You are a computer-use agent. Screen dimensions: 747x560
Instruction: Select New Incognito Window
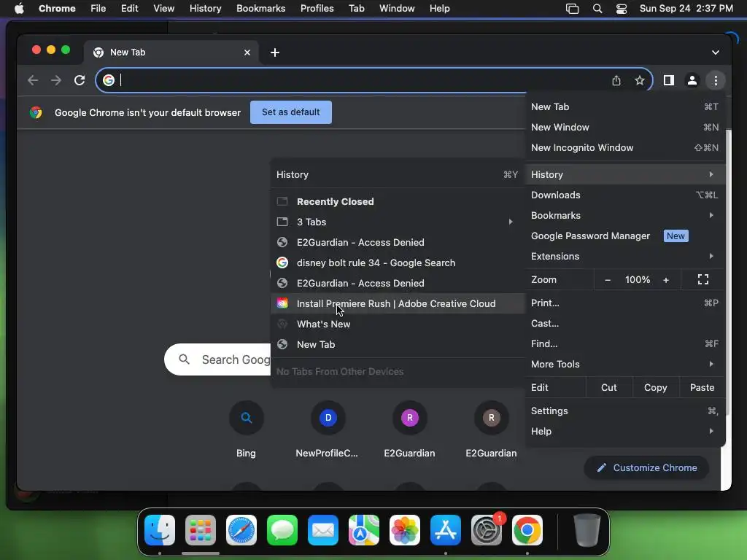pos(625,147)
